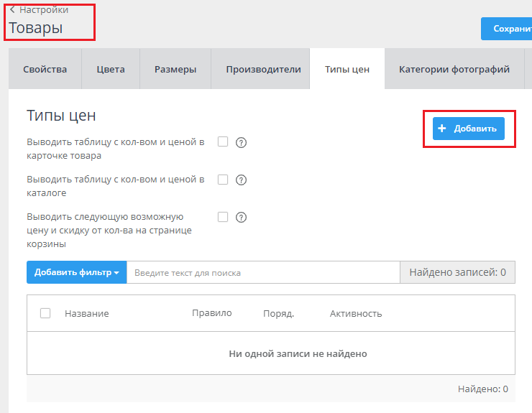
Task: Enable quantity-price table in catalog
Action: click(x=223, y=179)
